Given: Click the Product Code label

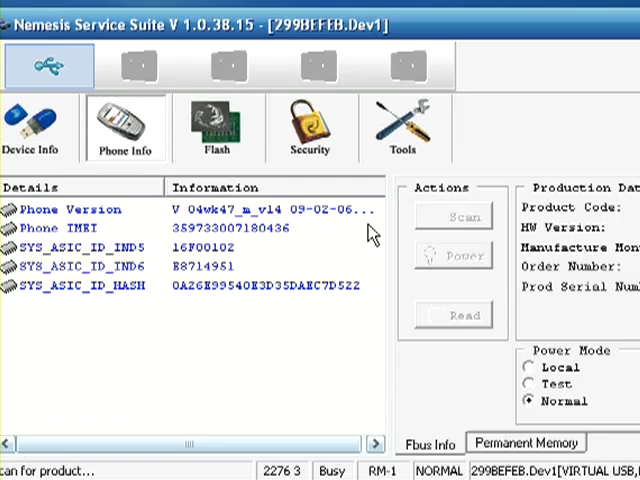Looking at the screenshot, I should click(x=571, y=207).
